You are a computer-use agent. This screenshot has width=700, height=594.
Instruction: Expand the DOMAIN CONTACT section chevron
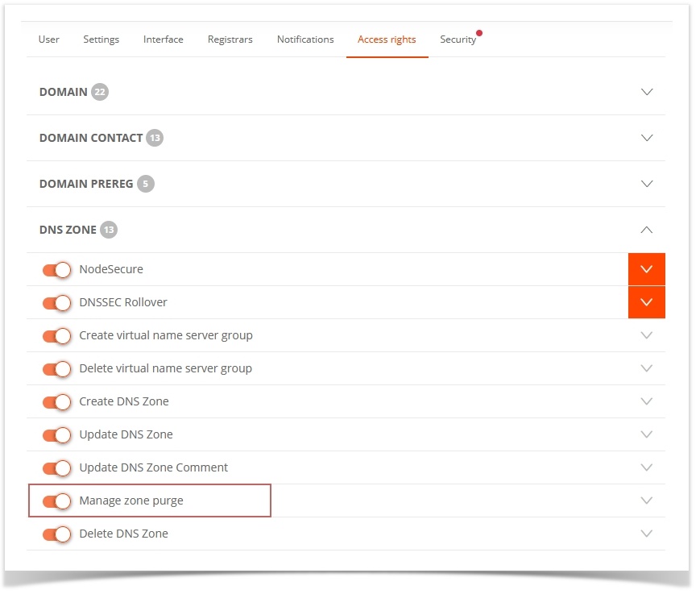point(647,138)
